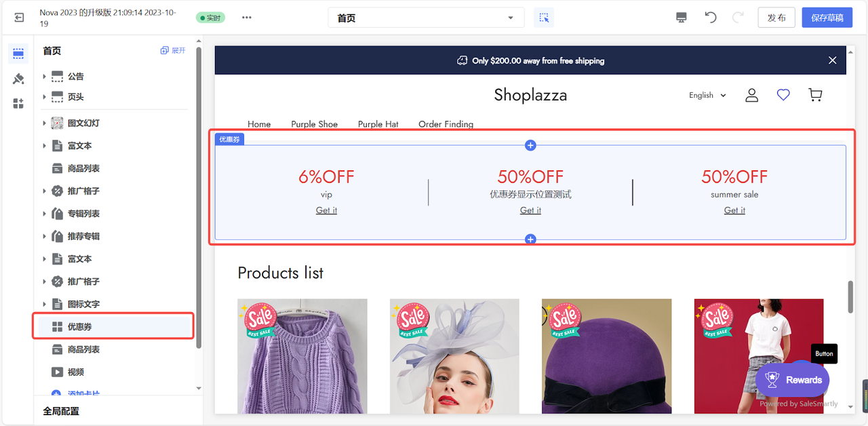Click Get it under the summer sale coupon

[x=734, y=210]
